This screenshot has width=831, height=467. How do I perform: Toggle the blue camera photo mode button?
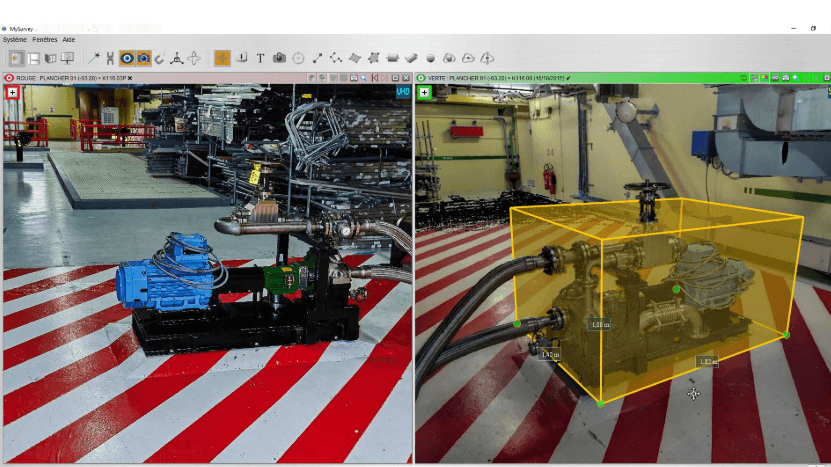point(144,58)
